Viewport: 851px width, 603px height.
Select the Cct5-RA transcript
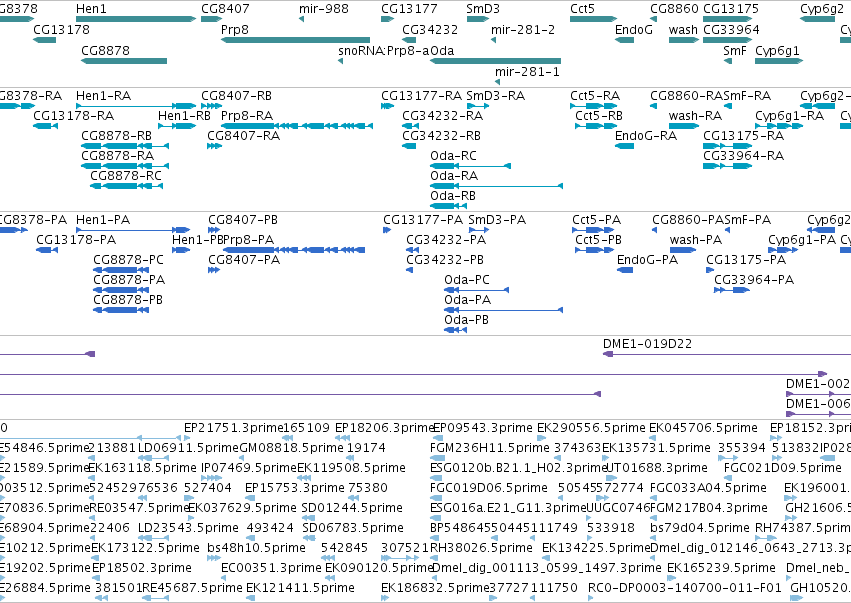coord(594,106)
